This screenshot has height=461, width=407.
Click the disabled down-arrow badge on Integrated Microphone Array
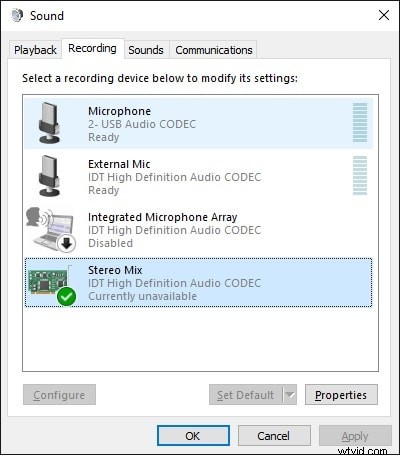click(66, 244)
